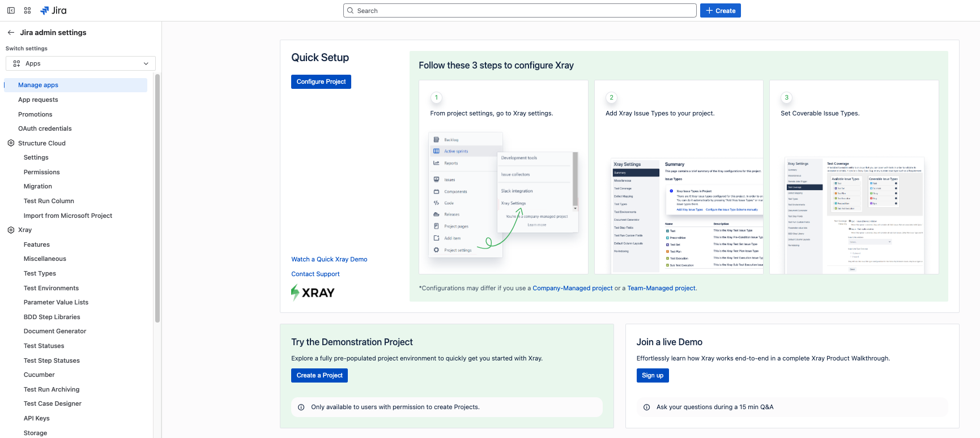Click step 3 Coverable Issue Types illustration
This screenshot has height=438, width=980.
tap(855, 216)
